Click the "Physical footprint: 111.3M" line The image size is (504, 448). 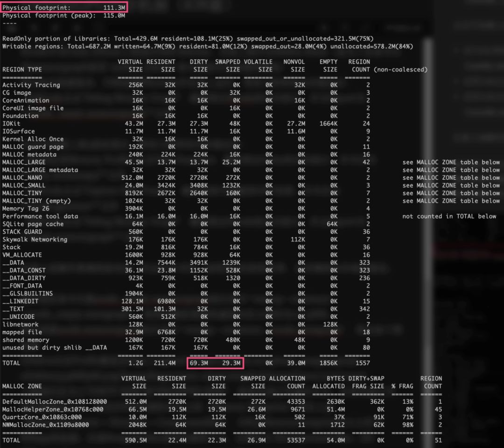click(63, 8)
